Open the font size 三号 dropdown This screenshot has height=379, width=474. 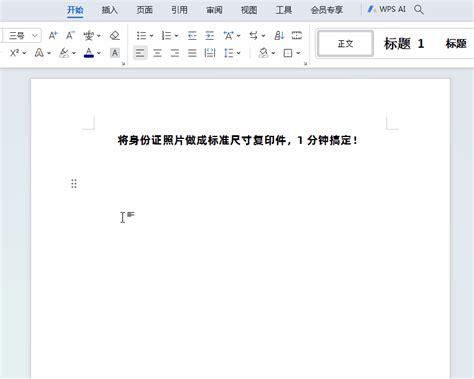35,35
